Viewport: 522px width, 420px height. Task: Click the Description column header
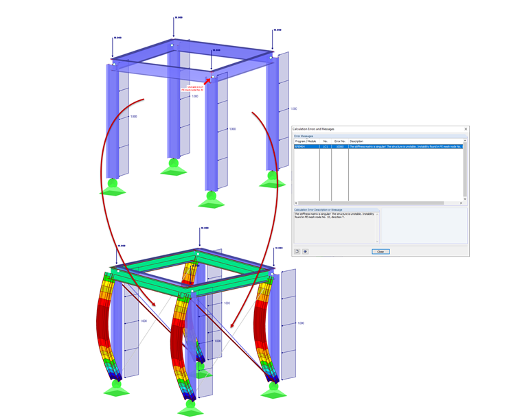406,141
